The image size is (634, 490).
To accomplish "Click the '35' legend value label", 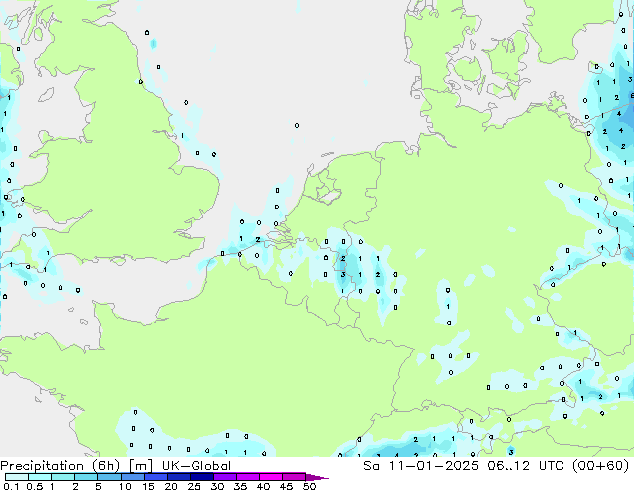I will (x=240, y=486).
